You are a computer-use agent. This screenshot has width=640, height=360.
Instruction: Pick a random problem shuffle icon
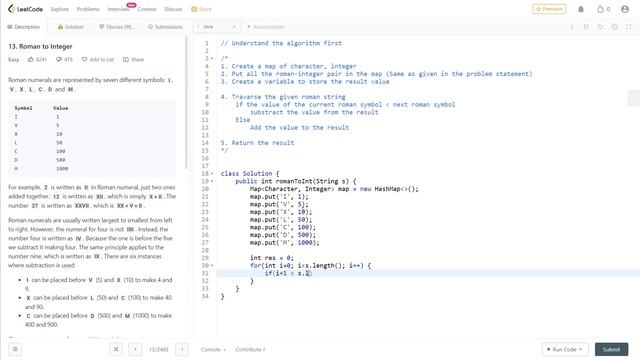click(x=116, y=349)
